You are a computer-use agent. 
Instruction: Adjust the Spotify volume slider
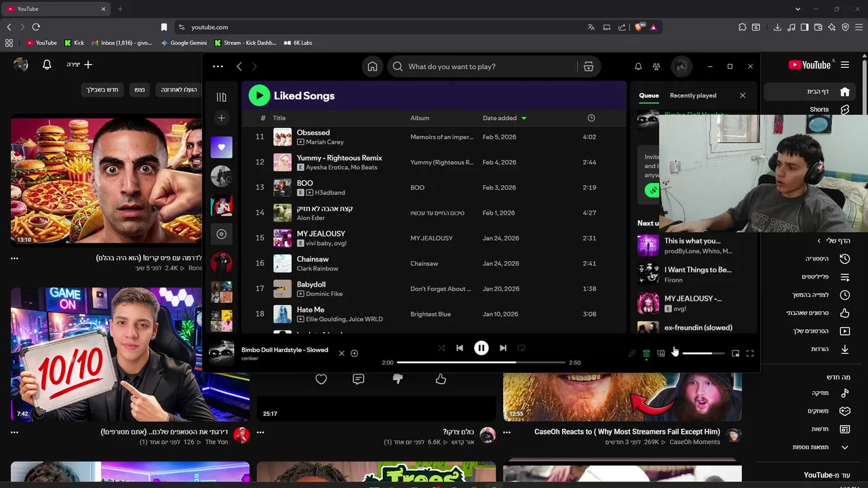(703, 353)
